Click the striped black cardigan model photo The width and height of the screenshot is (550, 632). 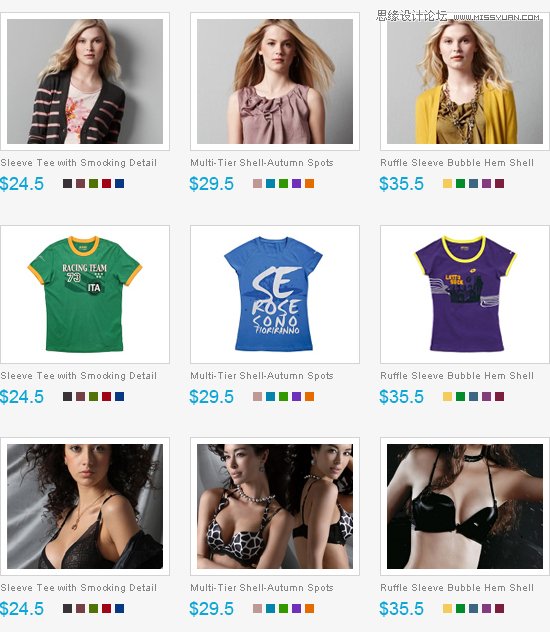pos(85,81)
